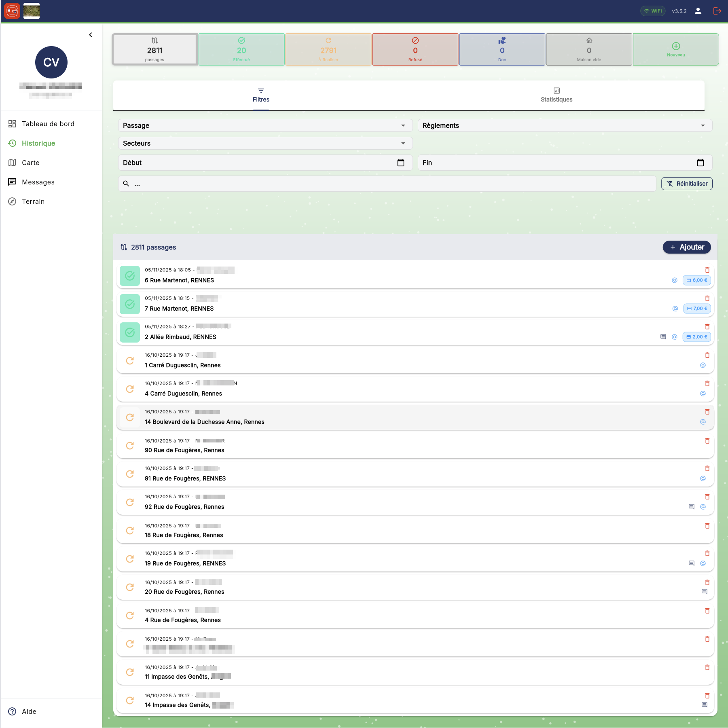Viewport: 728px width, 728px height.
Task: Filter by Refusé status card
Action: (x=415, y=49)
